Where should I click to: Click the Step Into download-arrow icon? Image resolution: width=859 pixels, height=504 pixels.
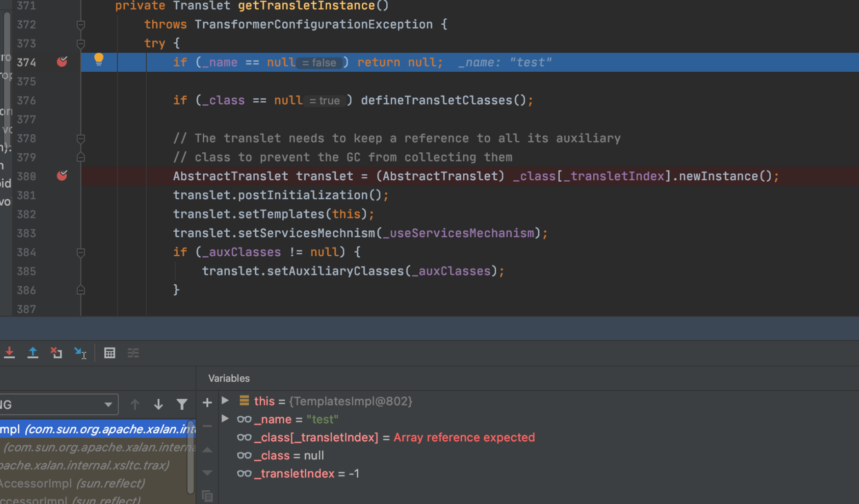click(9, 353)
